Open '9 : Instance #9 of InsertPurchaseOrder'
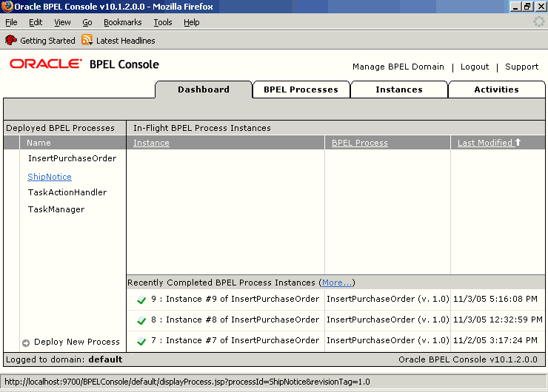The height and width of the screenshot is (392, 548). click(x=235, y=299)
